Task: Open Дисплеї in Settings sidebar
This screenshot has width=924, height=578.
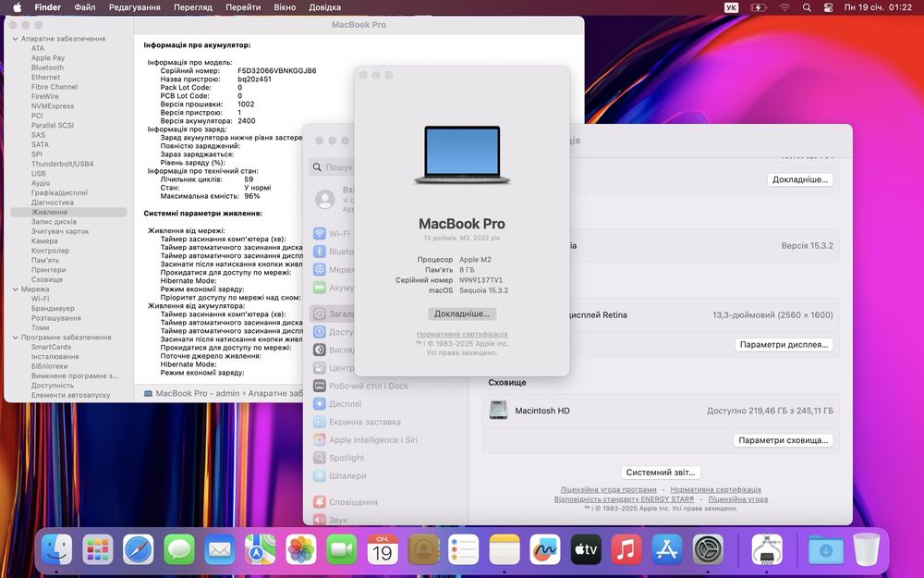Action: [x=337, y=404]
